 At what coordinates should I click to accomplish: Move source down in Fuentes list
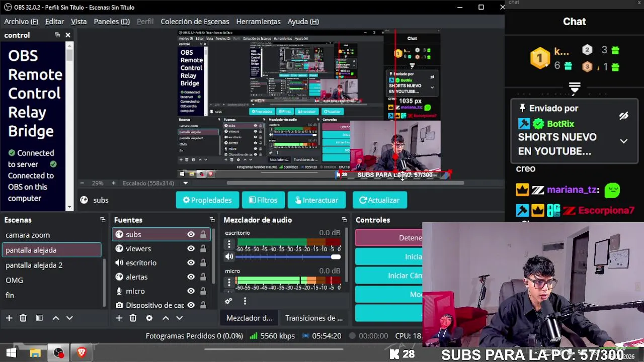[x=179, y=318]
